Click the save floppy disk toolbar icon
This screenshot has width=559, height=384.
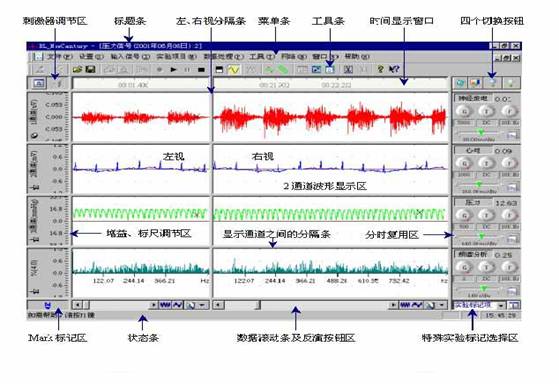(x=90, y=70)
